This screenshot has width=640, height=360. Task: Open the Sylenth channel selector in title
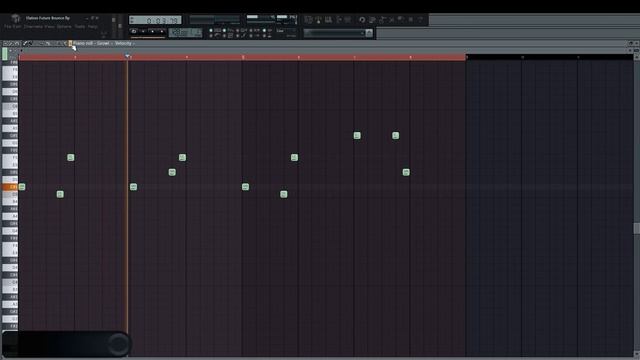pyautogui.click(x=103, y=43)
